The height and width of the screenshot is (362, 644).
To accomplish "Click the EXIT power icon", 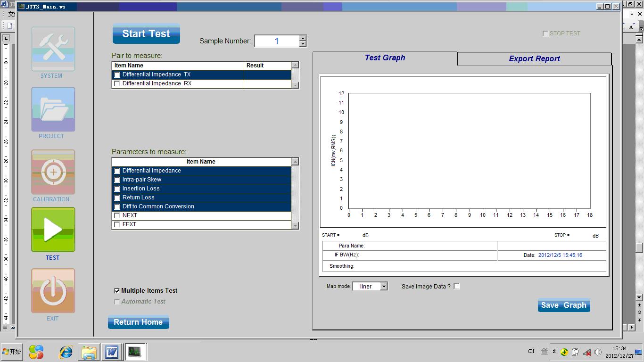I will click(53, 291).
